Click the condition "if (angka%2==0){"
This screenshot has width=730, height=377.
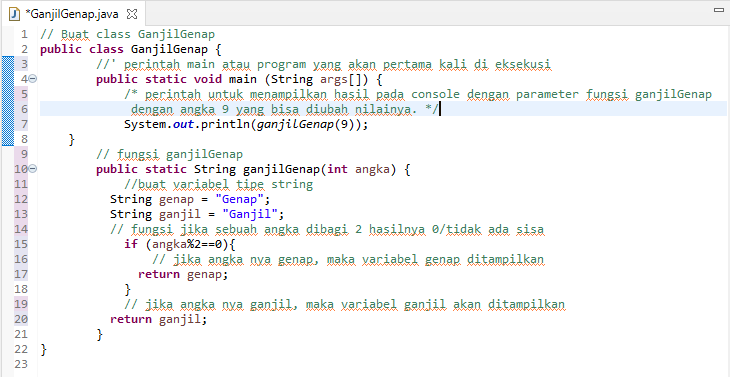click(x=181, y=244)
